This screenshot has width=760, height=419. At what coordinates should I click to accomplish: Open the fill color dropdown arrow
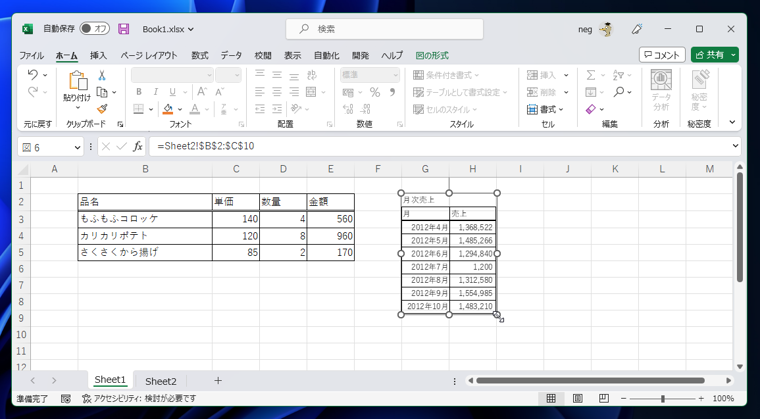click(x=180, y=109)
